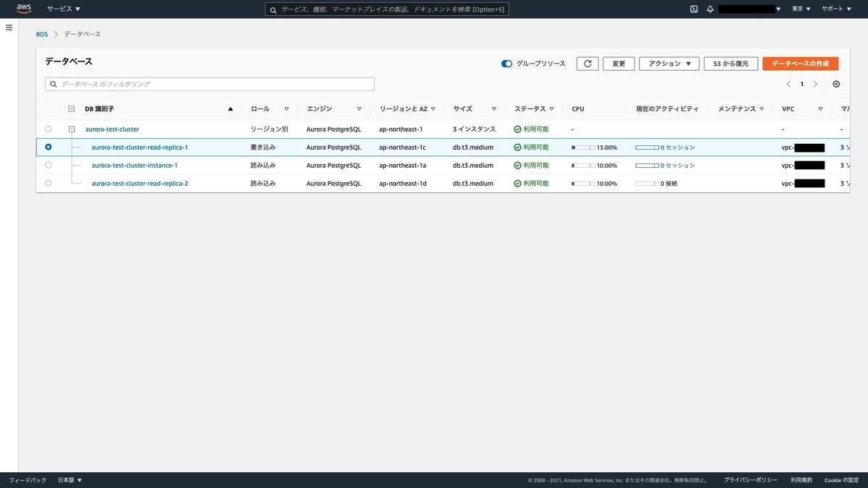
Task: Click the 書き込み role cell
Action: [x=263, y=147]
